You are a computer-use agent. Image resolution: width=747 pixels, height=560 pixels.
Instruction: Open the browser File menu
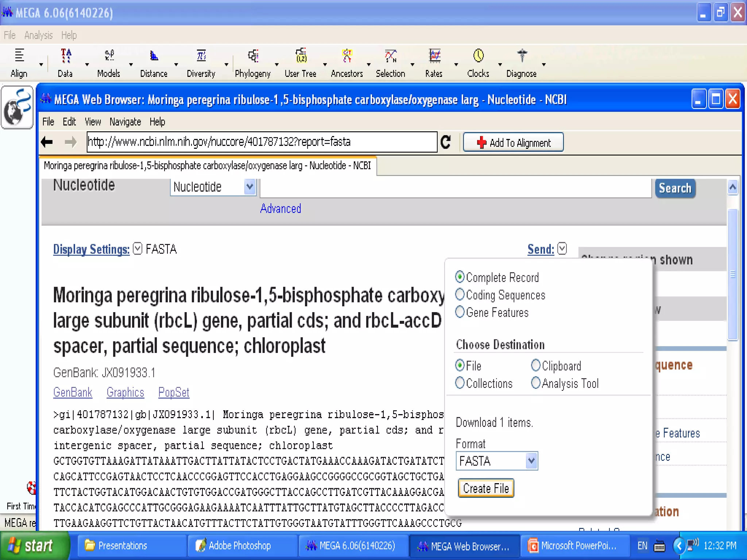48,122
